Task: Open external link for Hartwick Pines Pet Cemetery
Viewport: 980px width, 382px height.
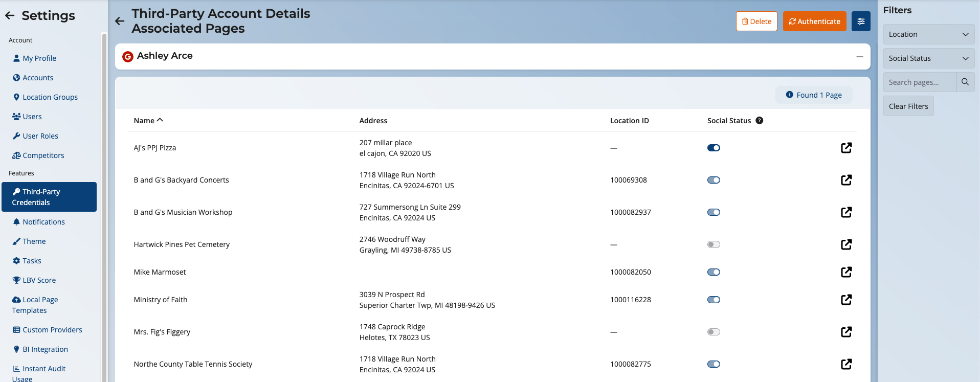Action: [846, 244]
